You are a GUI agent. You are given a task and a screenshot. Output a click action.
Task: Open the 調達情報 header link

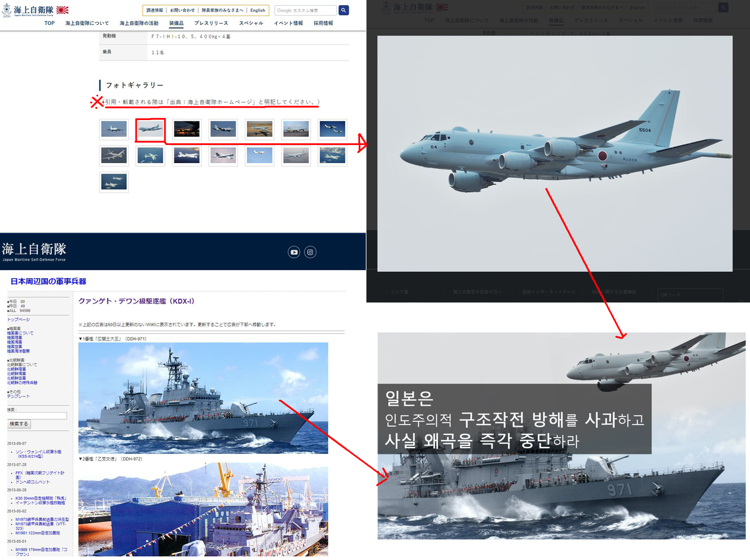point(154,11)
